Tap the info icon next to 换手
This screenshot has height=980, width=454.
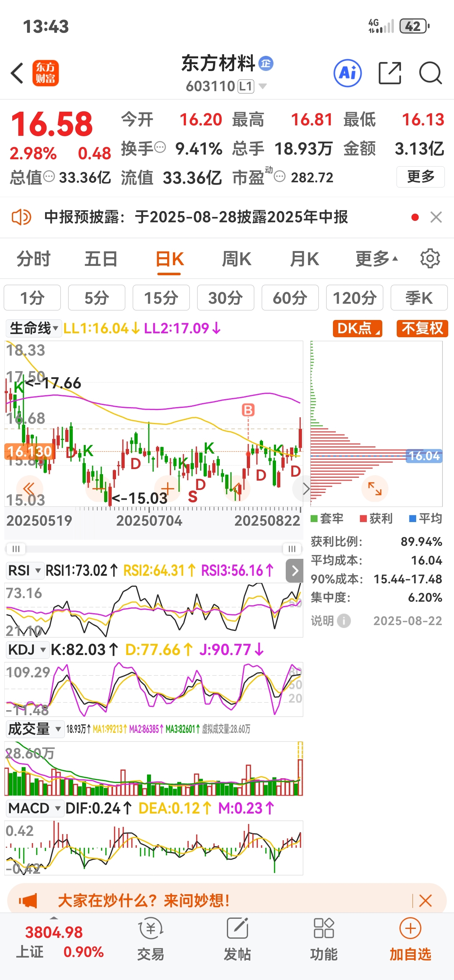click(160, 147)
